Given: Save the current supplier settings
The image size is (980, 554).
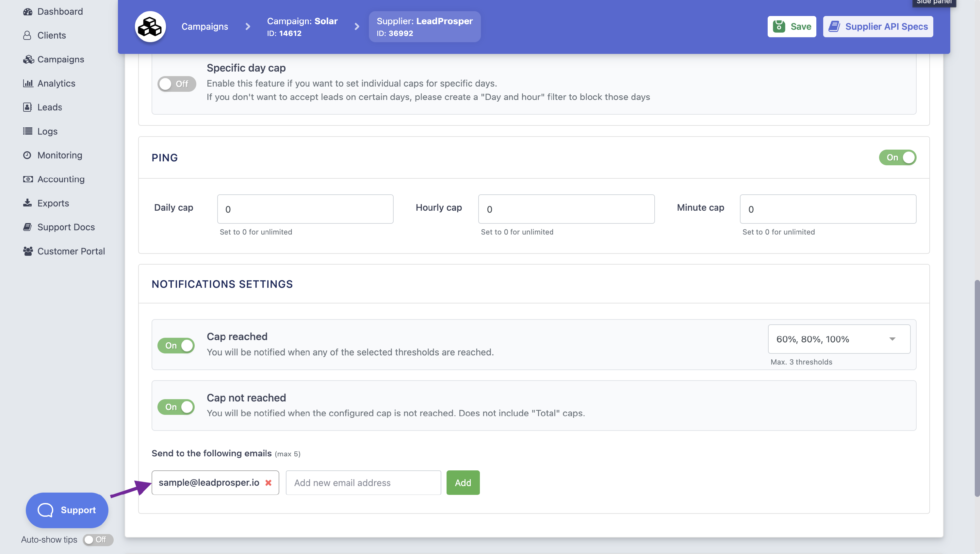Looking at the screenshot, I should pos(791,26).
